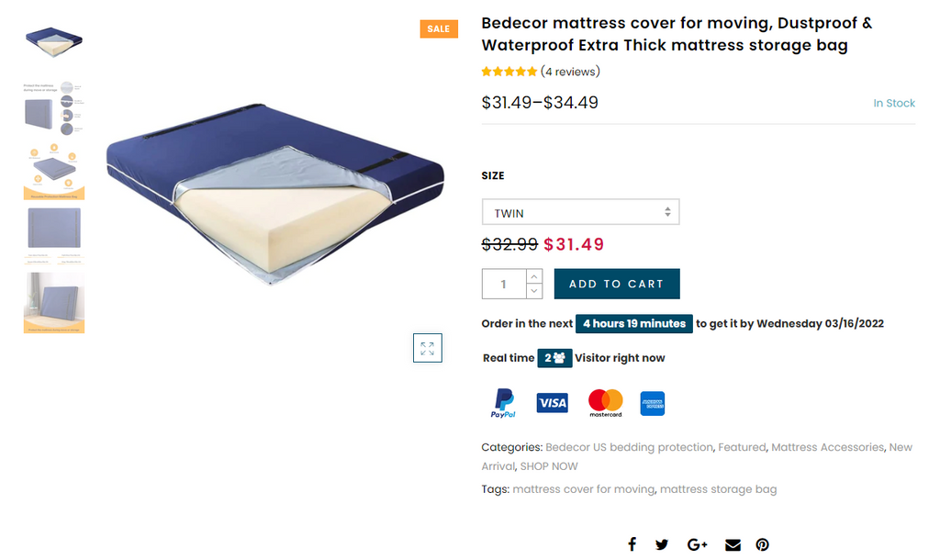This screenshot has width=940, height=560.
Task: Share product on Google Plus
Action: [697, 544]
